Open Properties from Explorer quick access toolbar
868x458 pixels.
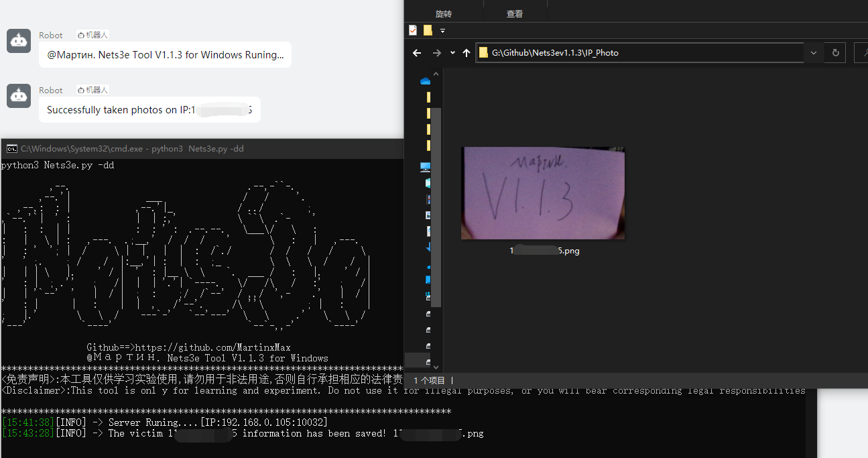413,30
